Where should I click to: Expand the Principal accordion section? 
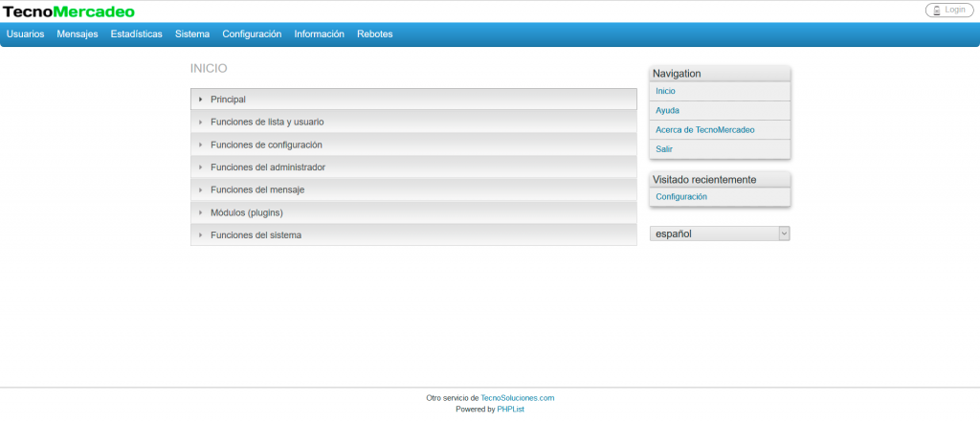[229, 100]
